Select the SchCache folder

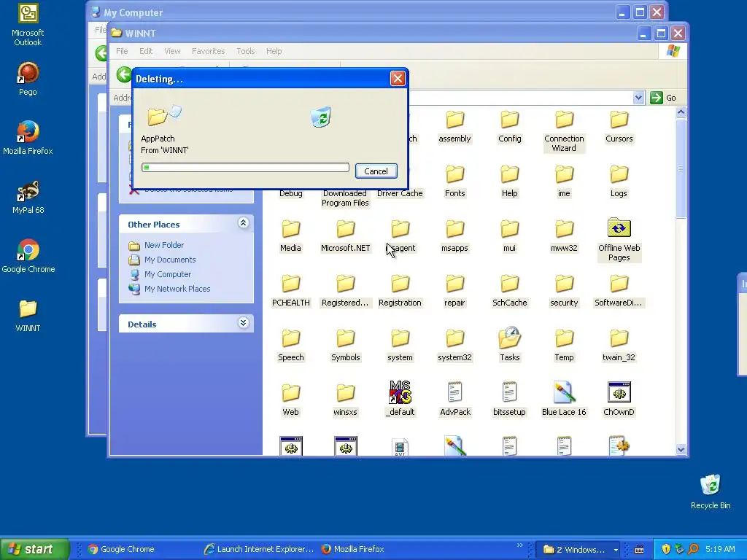click(x=509, y=290)
